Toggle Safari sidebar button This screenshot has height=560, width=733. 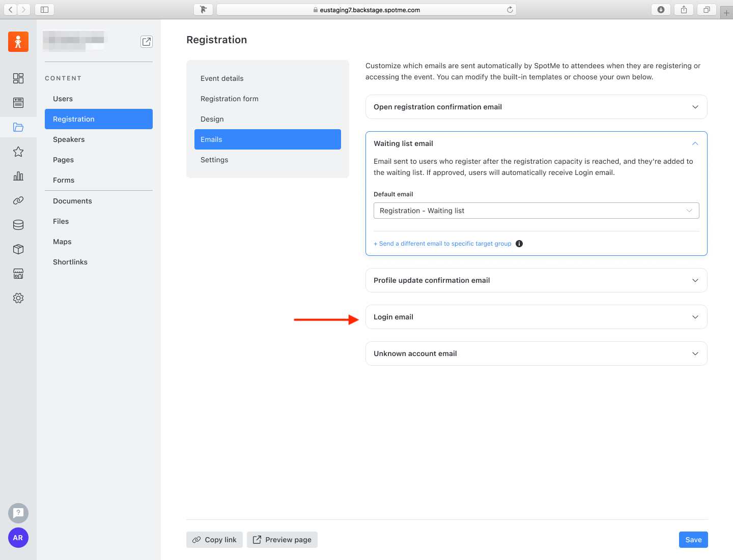pyautogui.click(x=45, y=10)
